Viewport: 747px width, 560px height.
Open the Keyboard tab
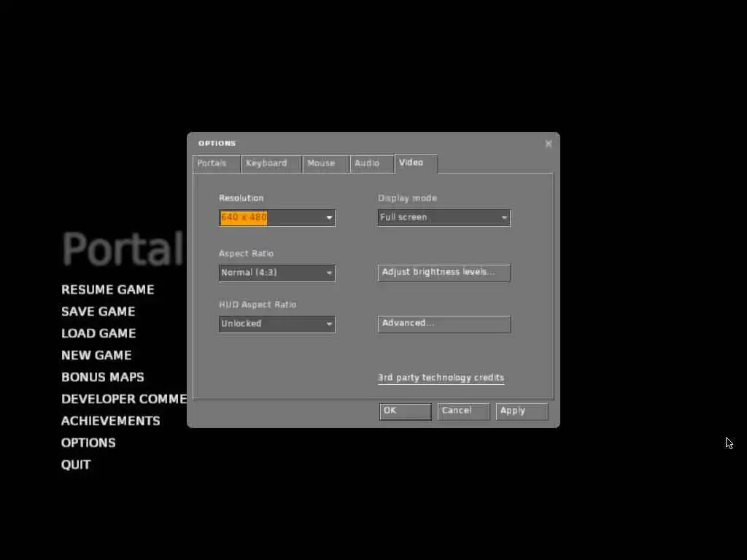[271, 163]
